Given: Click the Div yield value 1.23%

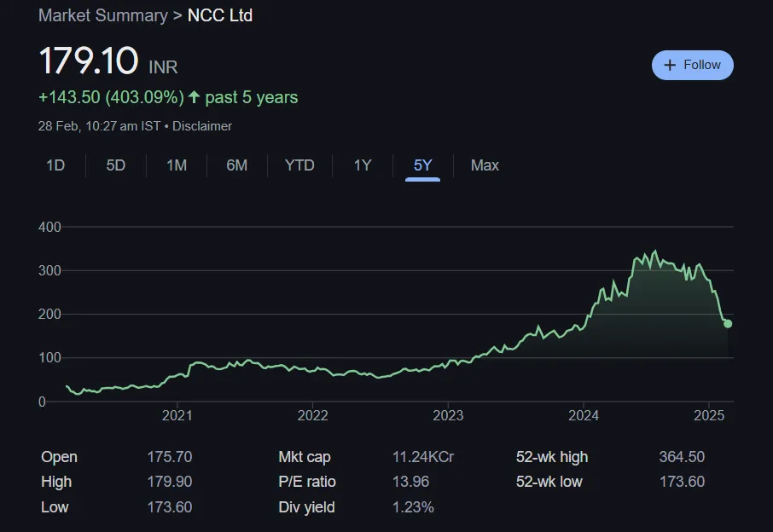Looking at the screenshot, I should pos(413,507).
